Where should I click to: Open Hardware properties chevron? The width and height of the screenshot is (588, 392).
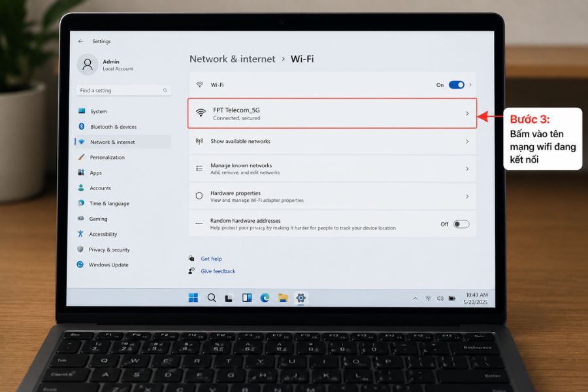pyautogui.click(x=467, y=196)
